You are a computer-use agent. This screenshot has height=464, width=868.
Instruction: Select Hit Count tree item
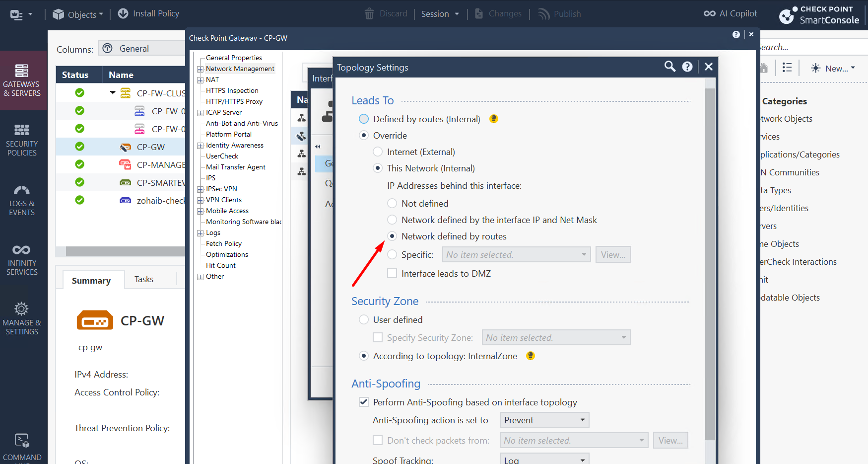[x=221, y=265]
